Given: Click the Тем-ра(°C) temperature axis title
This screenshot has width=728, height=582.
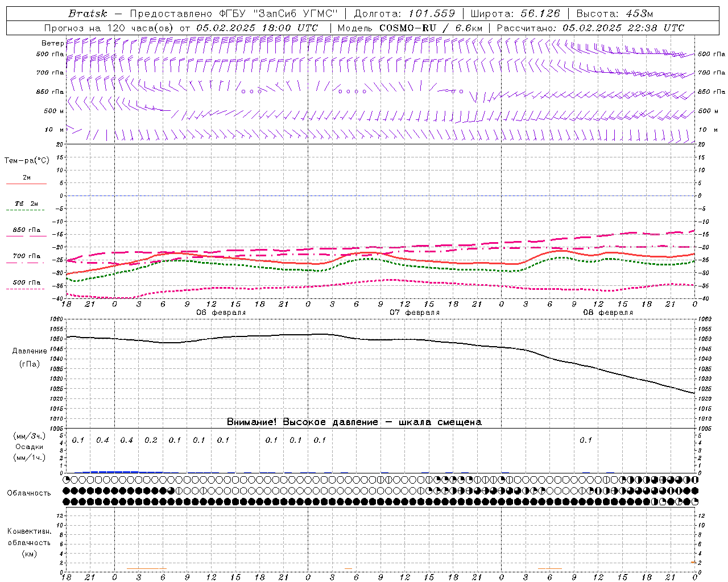Looking at the screenshot, I should (27, 161).
